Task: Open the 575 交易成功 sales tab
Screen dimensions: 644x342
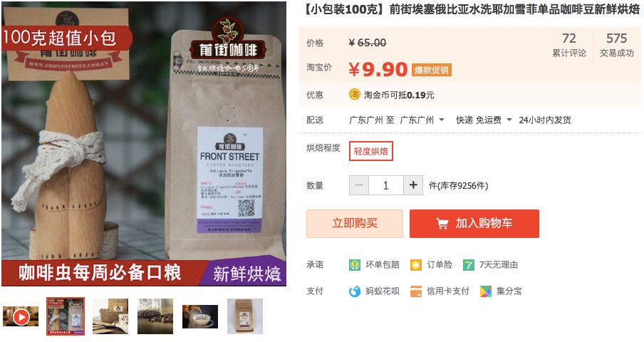Action: point(616,45)
